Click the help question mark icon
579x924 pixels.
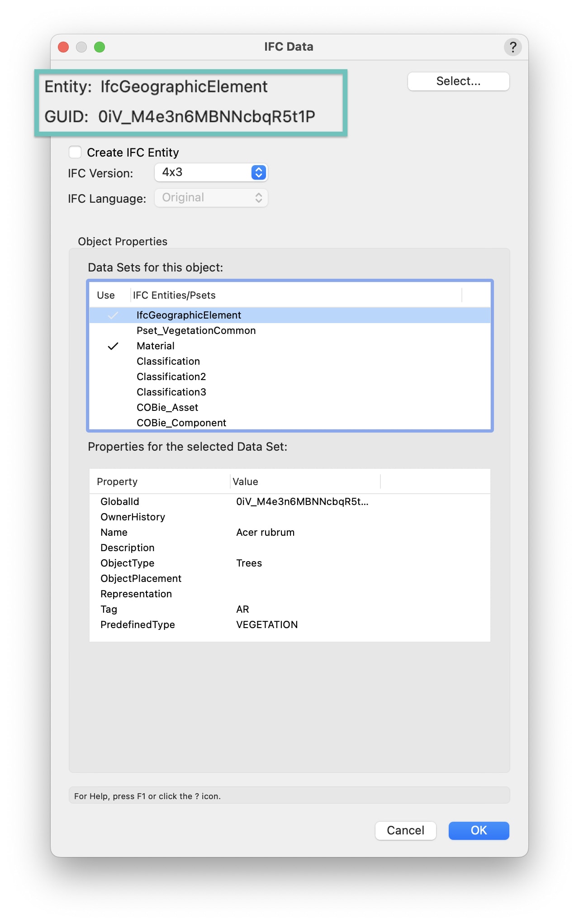[513, 47]
